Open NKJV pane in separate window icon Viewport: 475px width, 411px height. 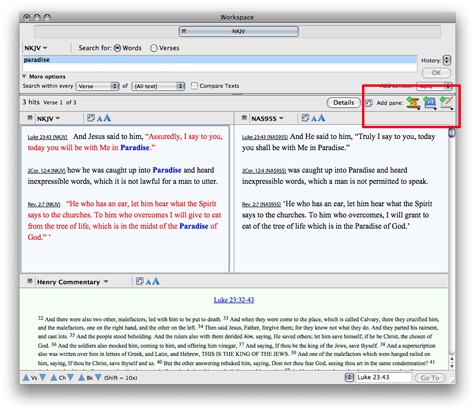click(x=91, y=118)
